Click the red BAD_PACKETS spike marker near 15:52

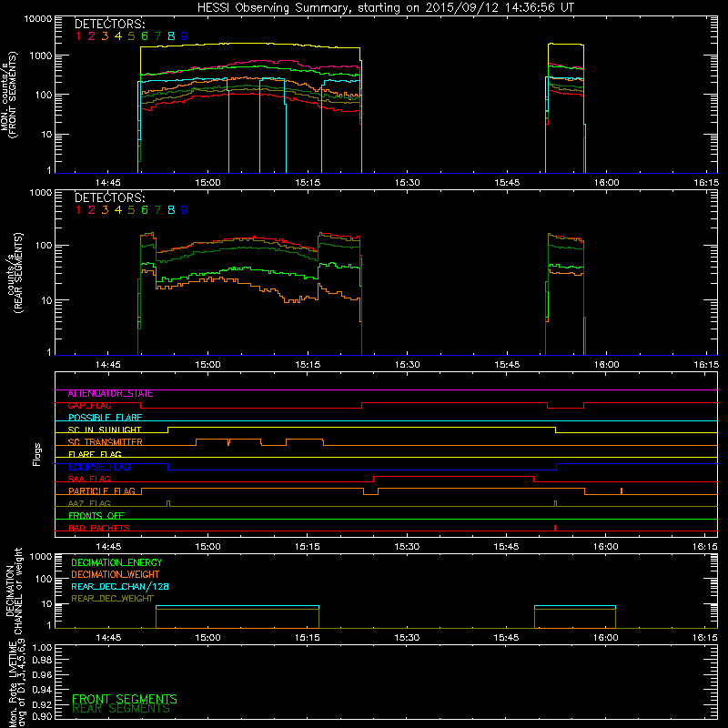pos(555,528)
